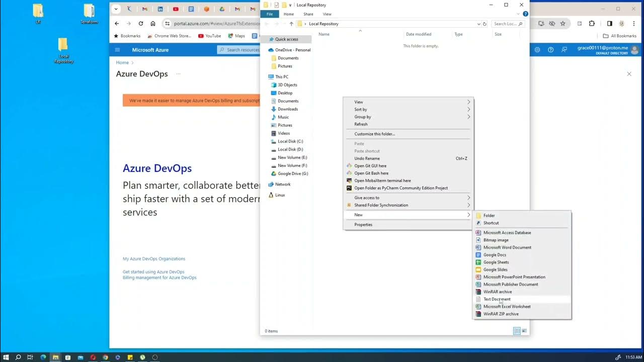Close the Azure DevOps blade
The image size is (644, 362).
coord(629,74)
